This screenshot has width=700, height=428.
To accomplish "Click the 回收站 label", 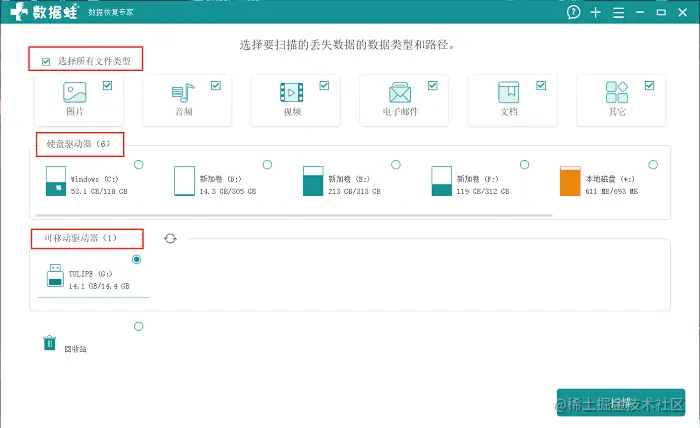I will [x=75, y=349].
